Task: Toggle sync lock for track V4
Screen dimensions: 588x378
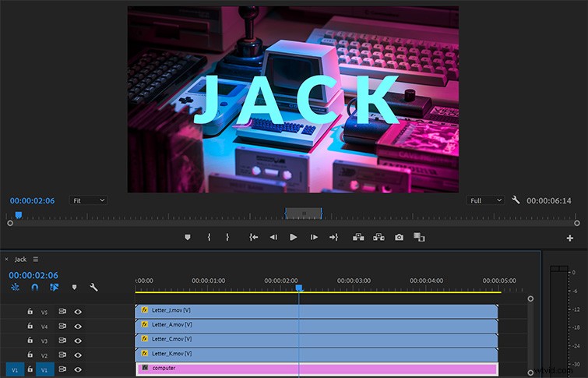Action: point(62,326)
